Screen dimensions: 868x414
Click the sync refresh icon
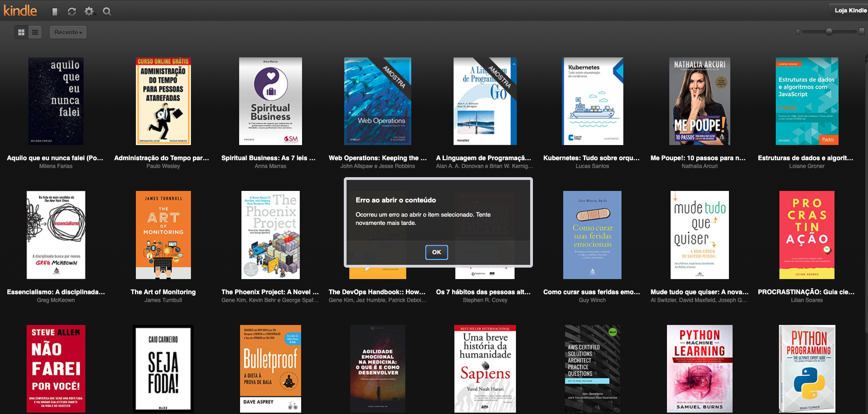(72, 11)
